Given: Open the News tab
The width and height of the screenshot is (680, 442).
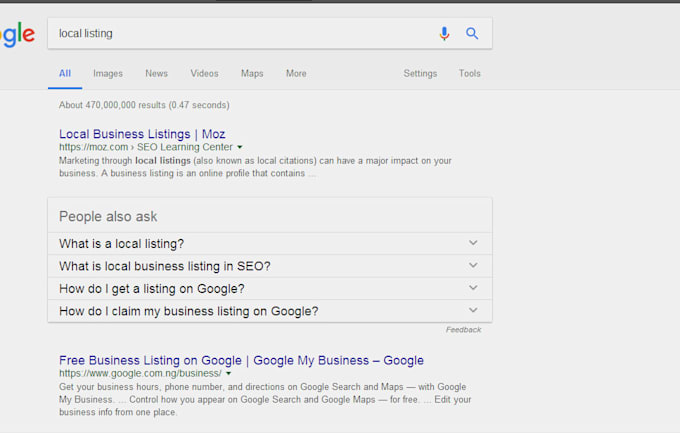Looking at the screenshot, I should [157, 73].
